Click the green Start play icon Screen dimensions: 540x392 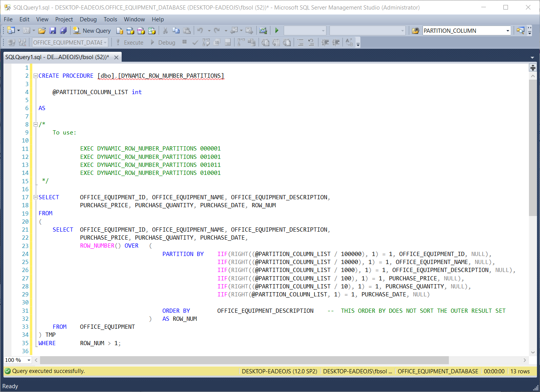(277, 30)
